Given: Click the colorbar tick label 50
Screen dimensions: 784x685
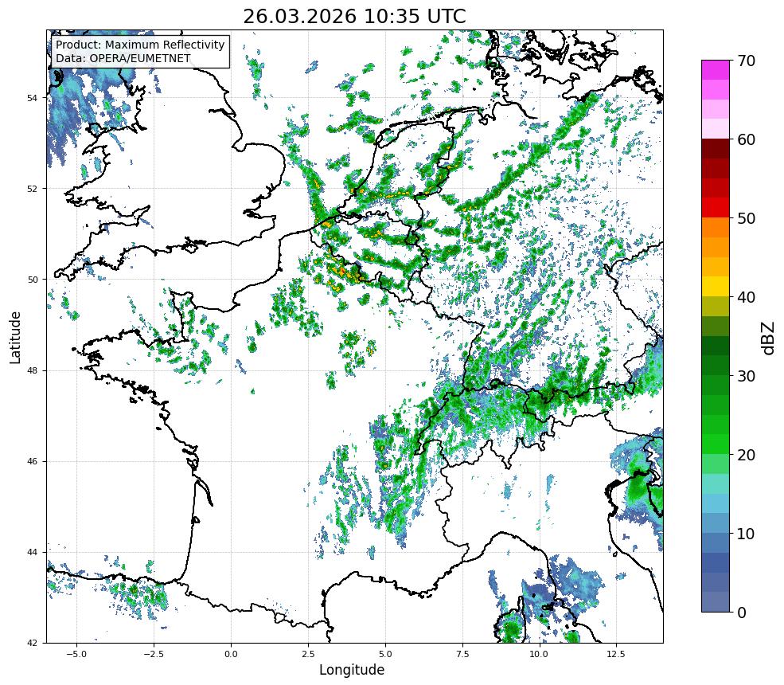Looking at the screenshot, I should point(746,219).
